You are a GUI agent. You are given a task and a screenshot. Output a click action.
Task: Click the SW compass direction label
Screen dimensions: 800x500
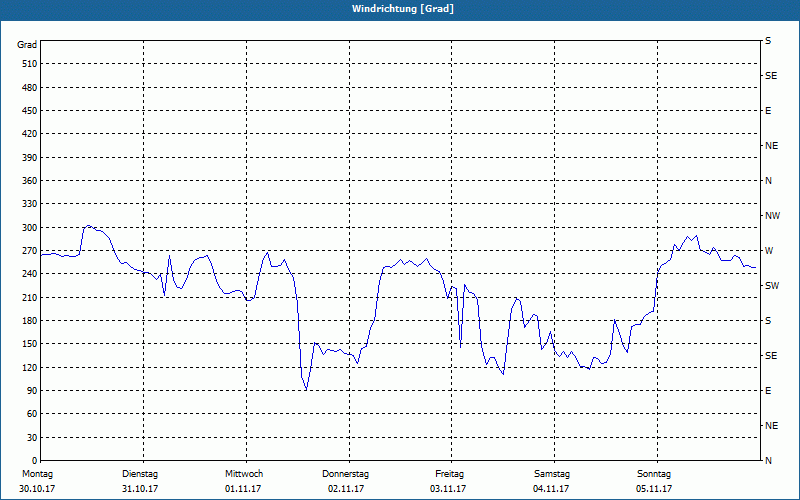click(x=772, y=286)
